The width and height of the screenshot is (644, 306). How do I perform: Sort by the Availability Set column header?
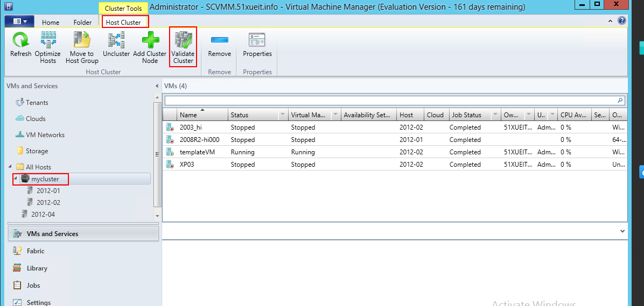click(369, 115)
